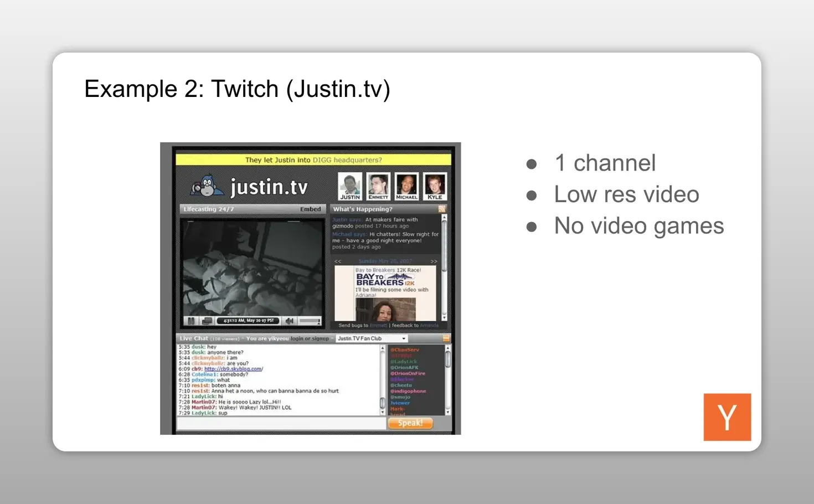Click the chat message input field
Viewport: 814px width, 504px height.
click(x=281, y=423)
